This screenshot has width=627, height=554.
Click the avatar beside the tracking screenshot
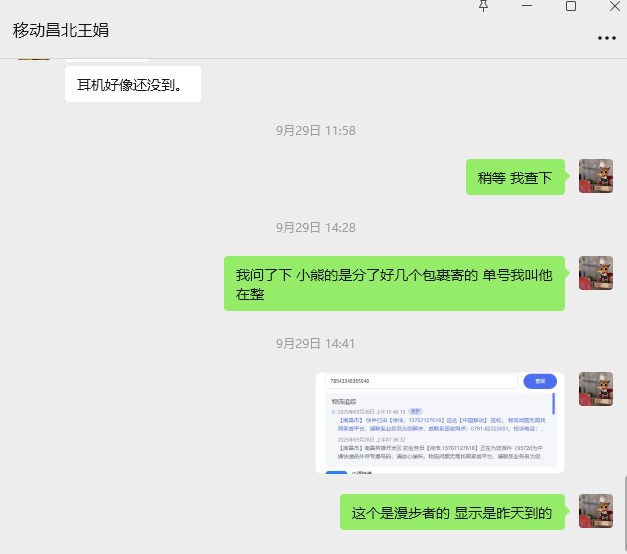click(x=596, y=390)
